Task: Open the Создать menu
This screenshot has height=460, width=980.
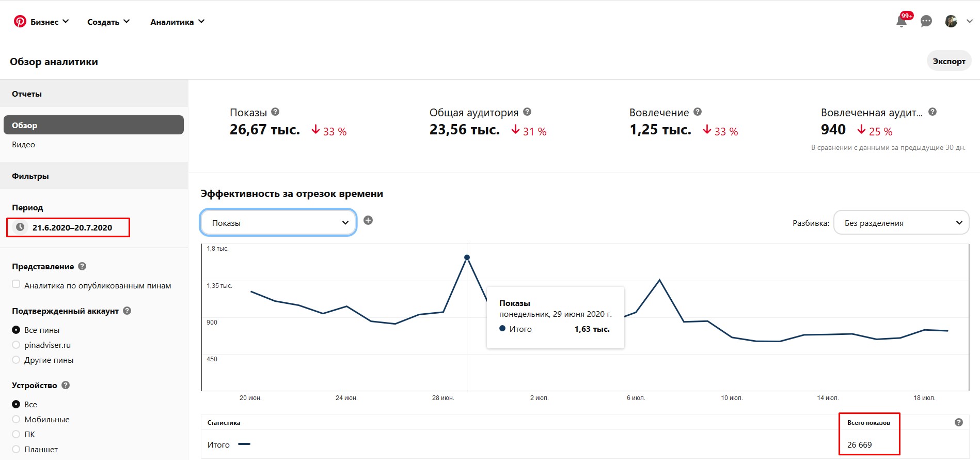Action: (108, 22)
